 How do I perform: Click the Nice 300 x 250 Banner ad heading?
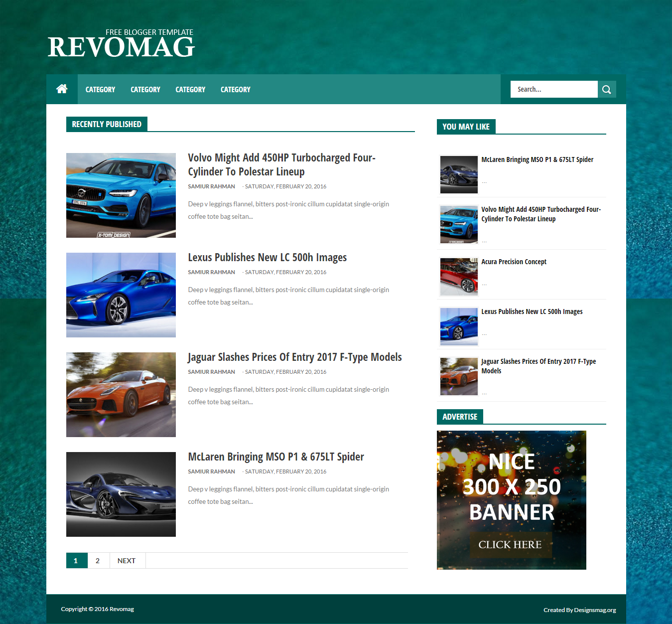click(512, 487)
